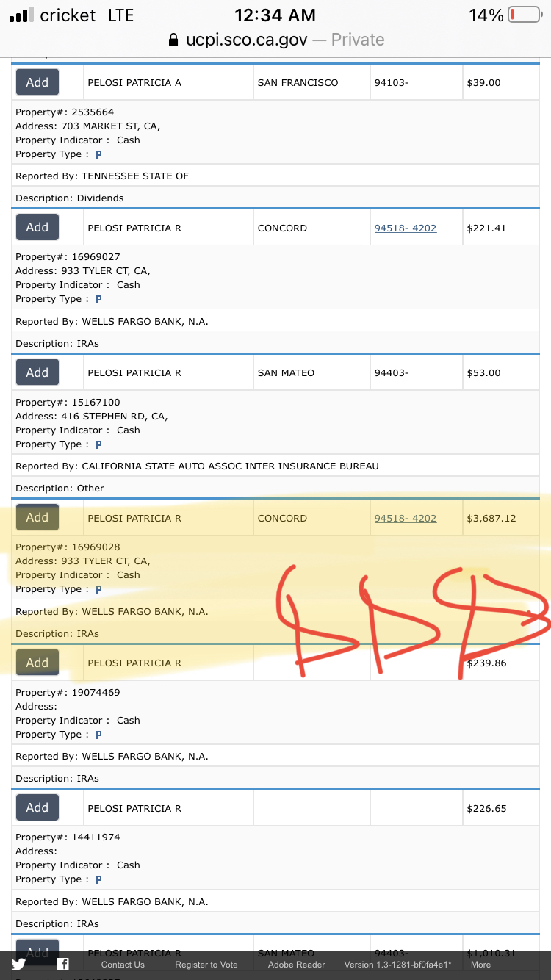Select the $221.41 amount
Viewport: 551px width, 980px height.
tap(486, 228)
